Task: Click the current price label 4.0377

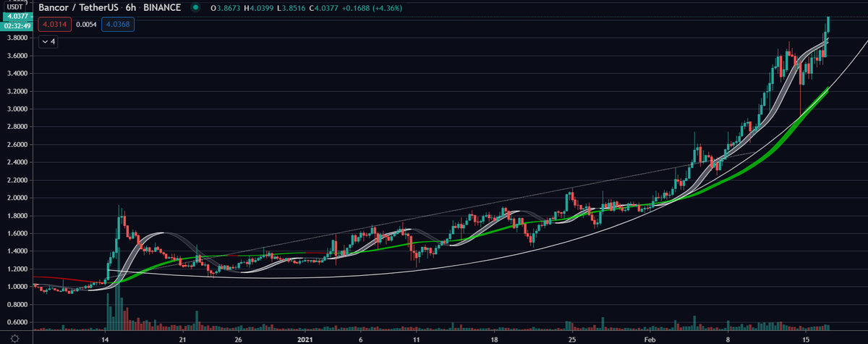Action: pos(16,16)
